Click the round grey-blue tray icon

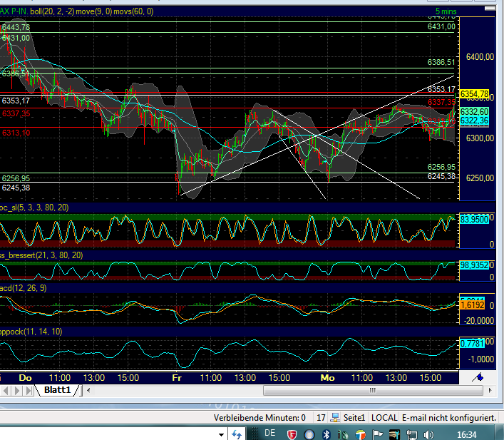pos(309,435)
